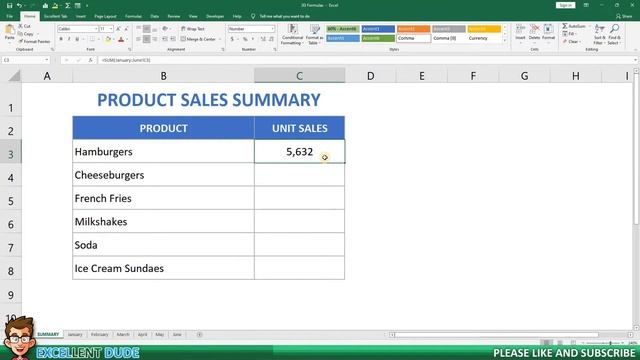Viewport: 640px width, 360px height.
Task: Select the column C header
Action: click(300, 76)
